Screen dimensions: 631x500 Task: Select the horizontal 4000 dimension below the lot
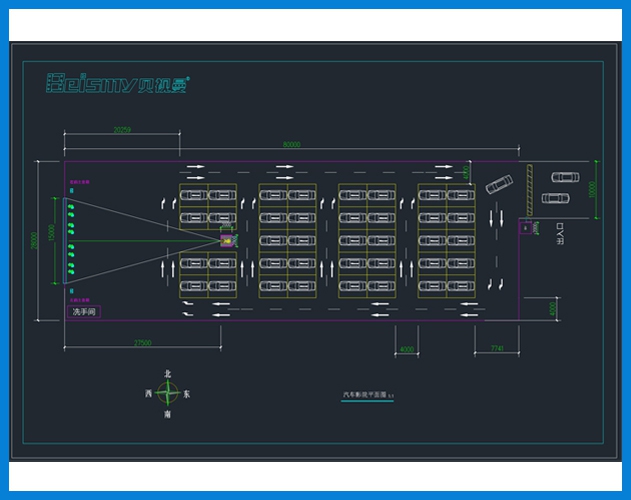407,349
